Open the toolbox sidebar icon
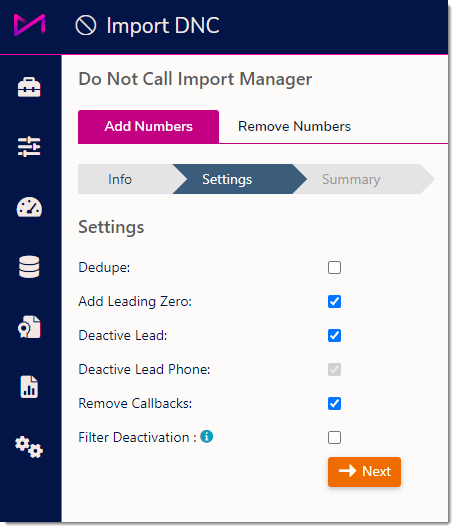This screenshot has width=456, height=530. click(29, 87)
